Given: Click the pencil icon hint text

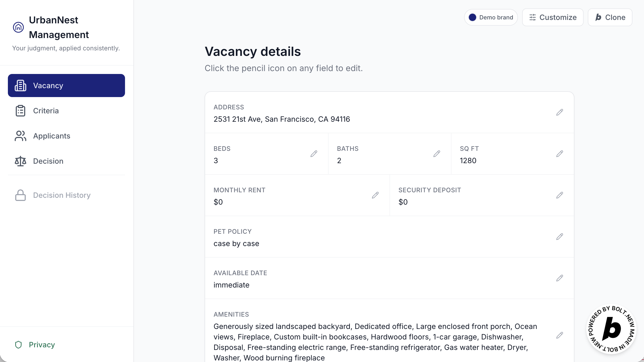Looking at the screenshot, I should tap(284, 68).
